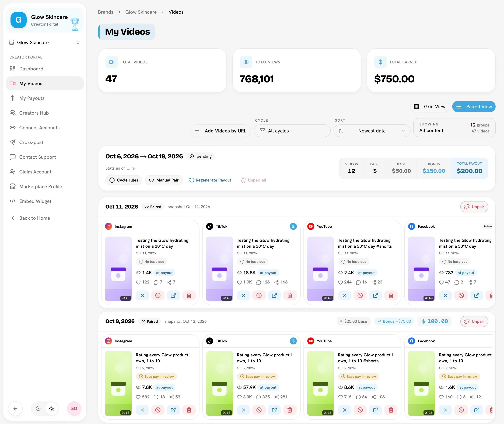Screen dimensions: 504x424
Task: Open the Newest date sort dropdown
Action: tap(372, 131)
